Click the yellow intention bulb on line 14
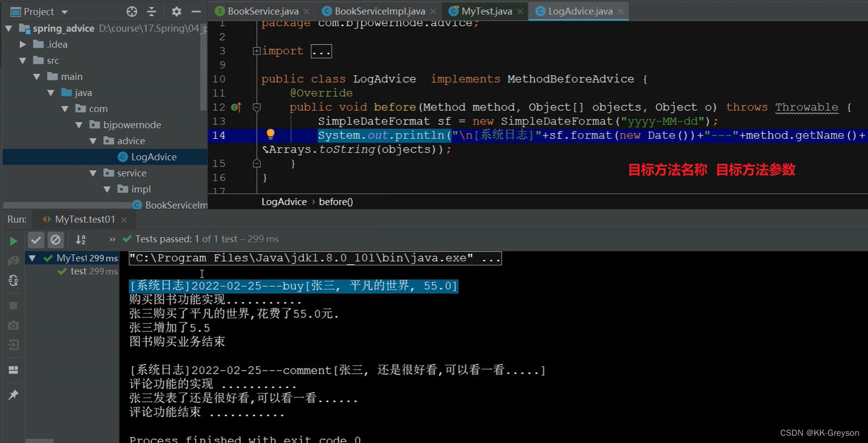 (270, 134)
